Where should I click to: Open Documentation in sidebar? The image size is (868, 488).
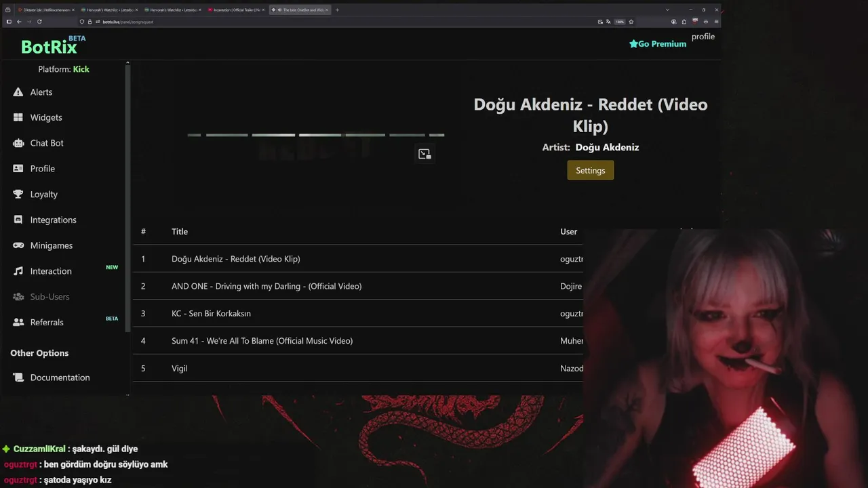click(x=60, y=378)
